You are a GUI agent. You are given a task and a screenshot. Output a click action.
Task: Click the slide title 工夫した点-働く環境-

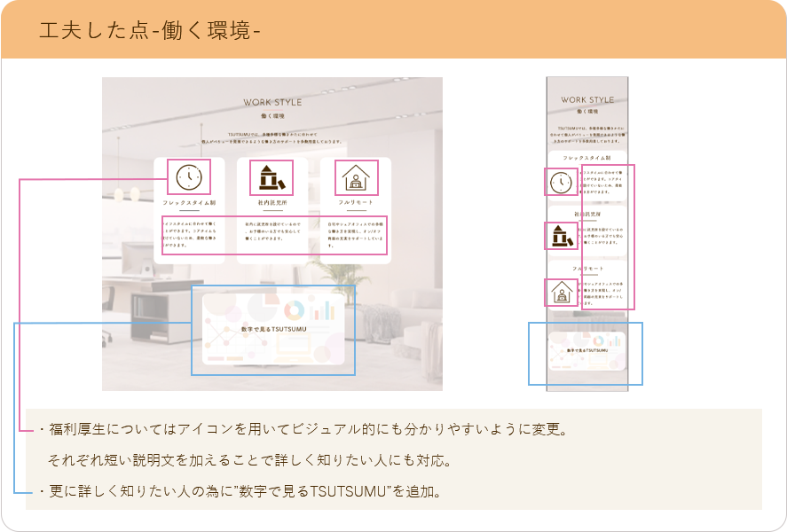[x=149, y=29]
